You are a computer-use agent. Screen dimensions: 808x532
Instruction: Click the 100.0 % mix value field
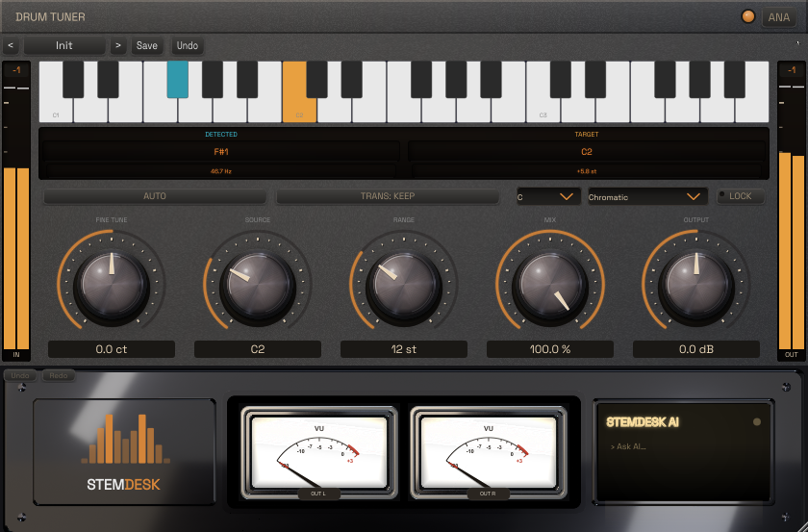550,349
